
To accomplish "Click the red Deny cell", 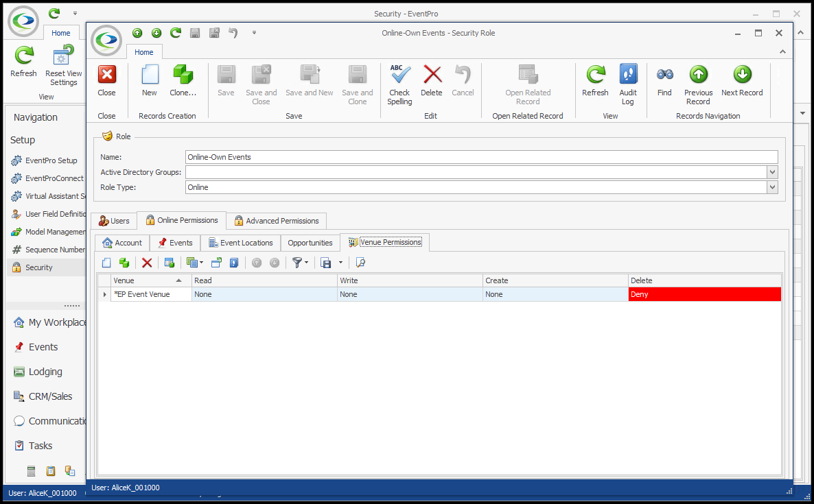I will click(x=704, y=295).
